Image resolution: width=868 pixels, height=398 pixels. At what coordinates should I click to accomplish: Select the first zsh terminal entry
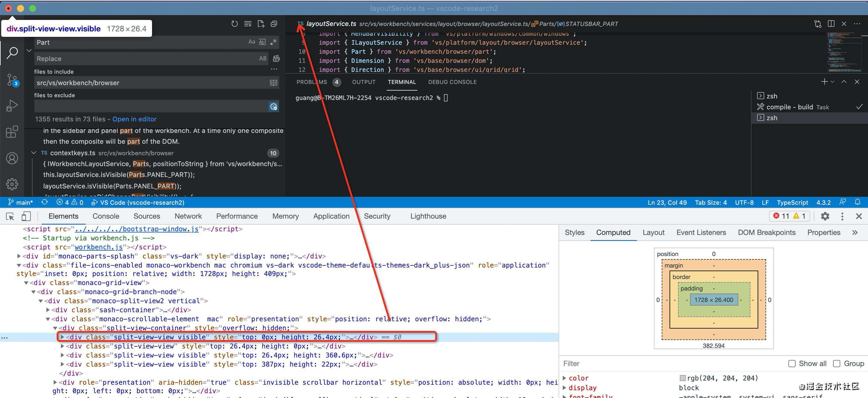809,96
